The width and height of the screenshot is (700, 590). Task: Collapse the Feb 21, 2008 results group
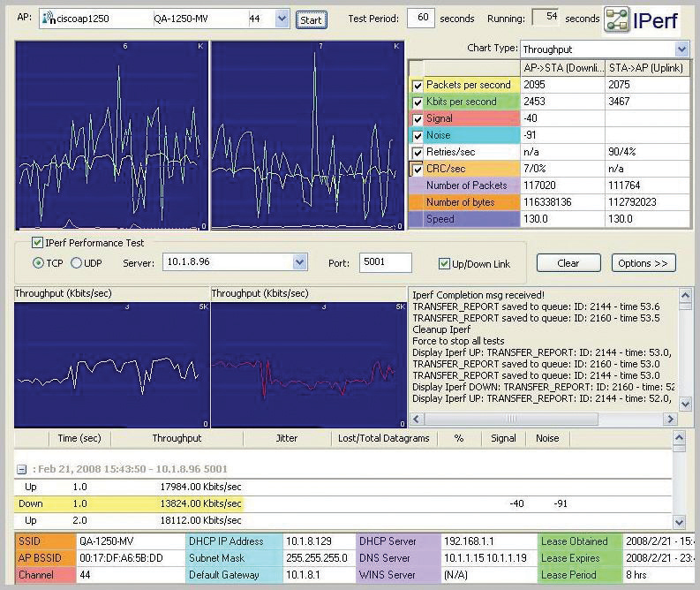point(21,469)
